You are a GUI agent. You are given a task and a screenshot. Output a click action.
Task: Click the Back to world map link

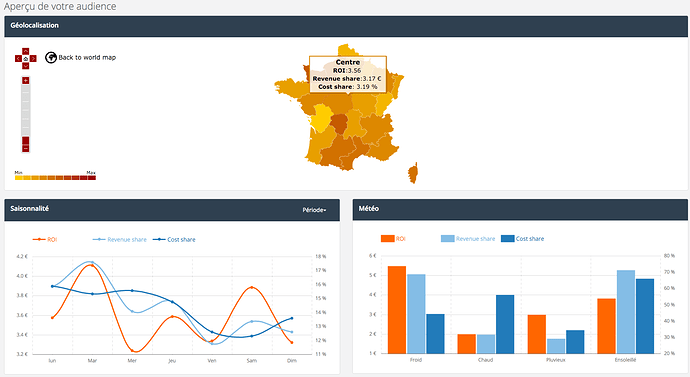pyautogui.click(x=87, y=58)
